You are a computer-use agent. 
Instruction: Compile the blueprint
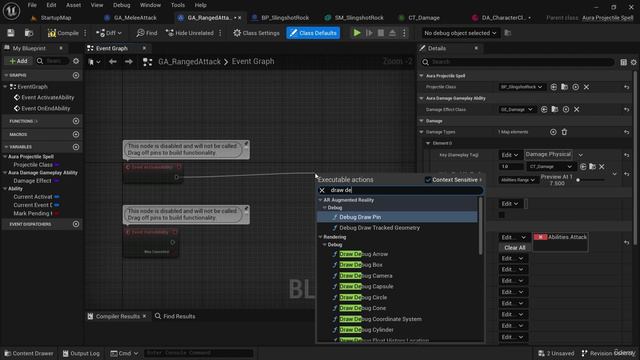[x=63, y=33]
